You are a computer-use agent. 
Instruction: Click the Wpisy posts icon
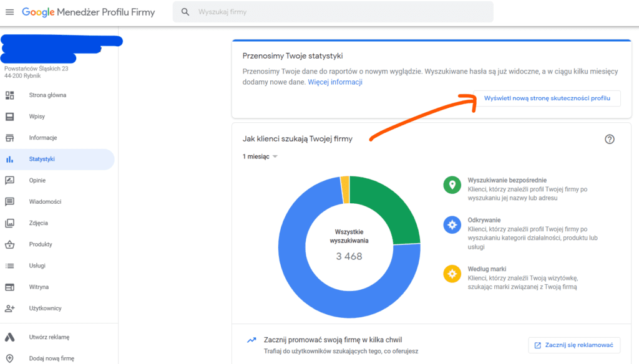9,117
